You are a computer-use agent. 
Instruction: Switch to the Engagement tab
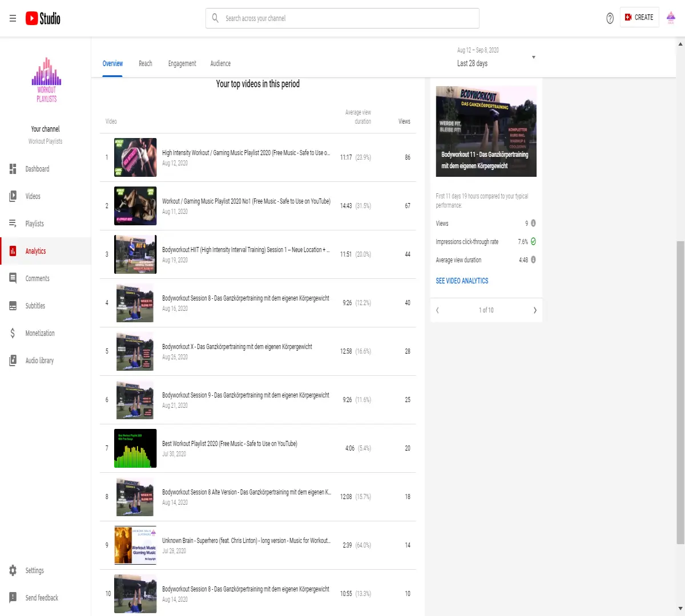click(182, 63)
